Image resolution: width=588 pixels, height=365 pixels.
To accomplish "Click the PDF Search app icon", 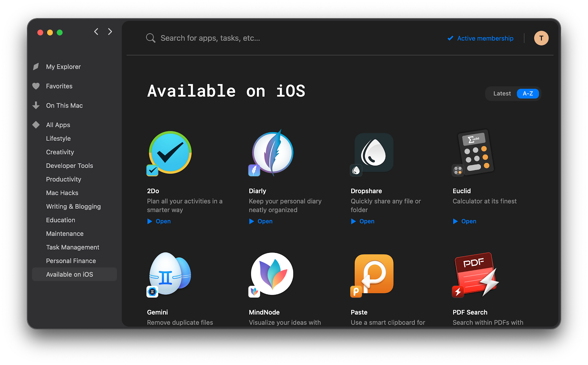I will 477,273.
